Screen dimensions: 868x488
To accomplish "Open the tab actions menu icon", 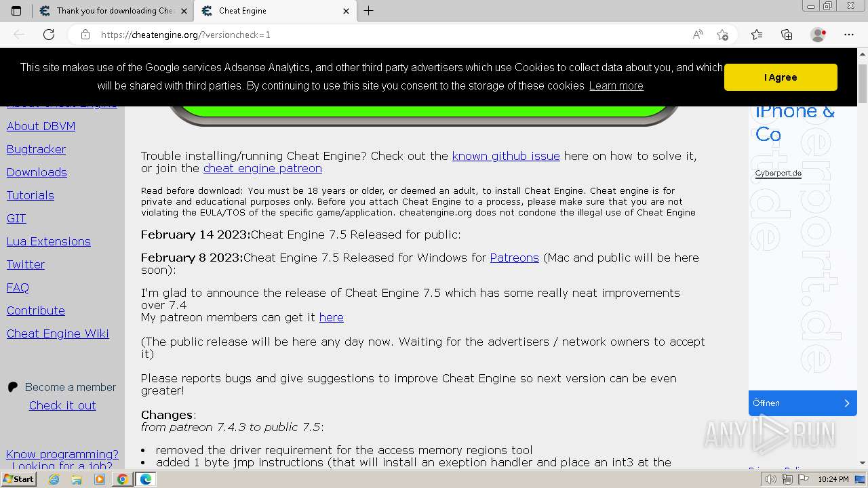I will (16, 11).
